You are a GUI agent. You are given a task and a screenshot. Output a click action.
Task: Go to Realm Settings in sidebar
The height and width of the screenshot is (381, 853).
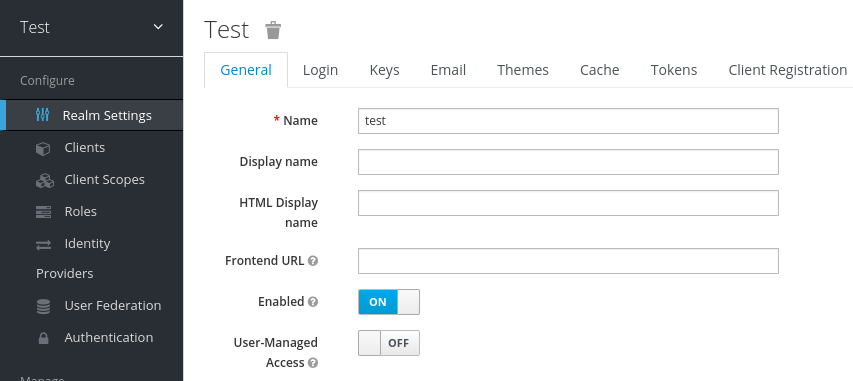pyautogui.click(x=91, y=115)
